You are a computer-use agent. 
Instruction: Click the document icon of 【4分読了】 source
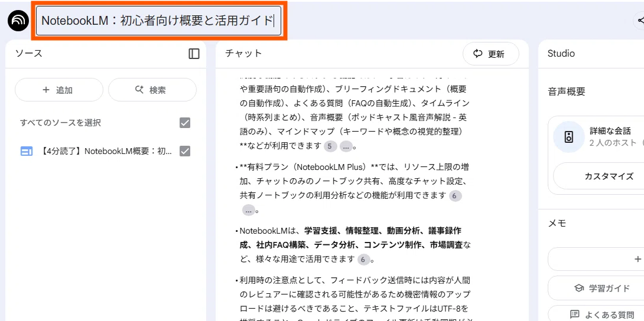(x=26, y=151)
